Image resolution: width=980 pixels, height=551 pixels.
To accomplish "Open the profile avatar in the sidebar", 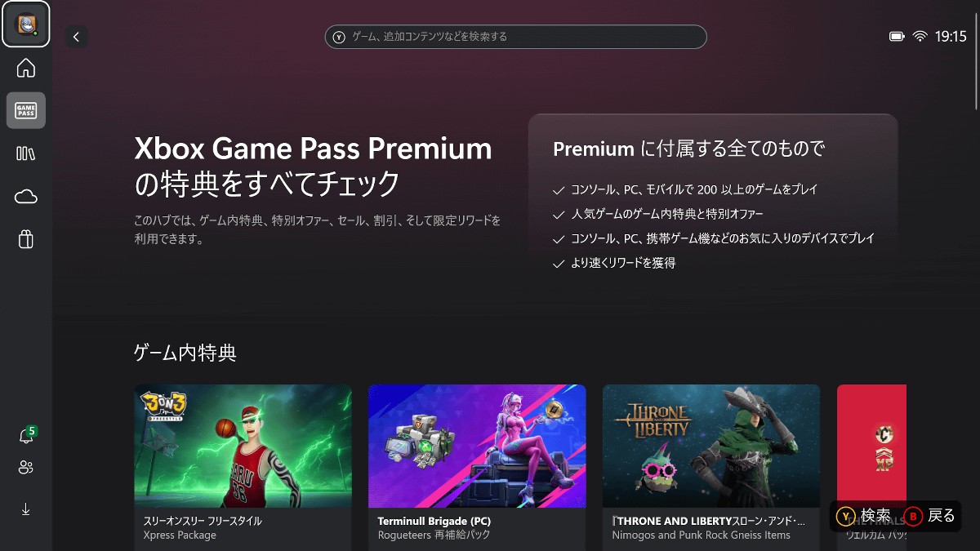I will [26, 24].
